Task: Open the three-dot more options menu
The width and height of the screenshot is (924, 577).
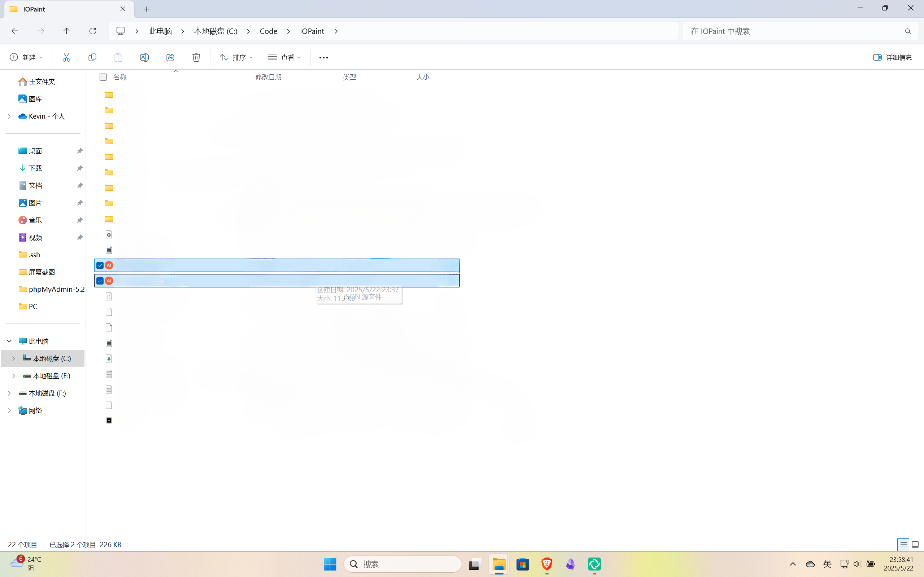Action: point(323,58)
